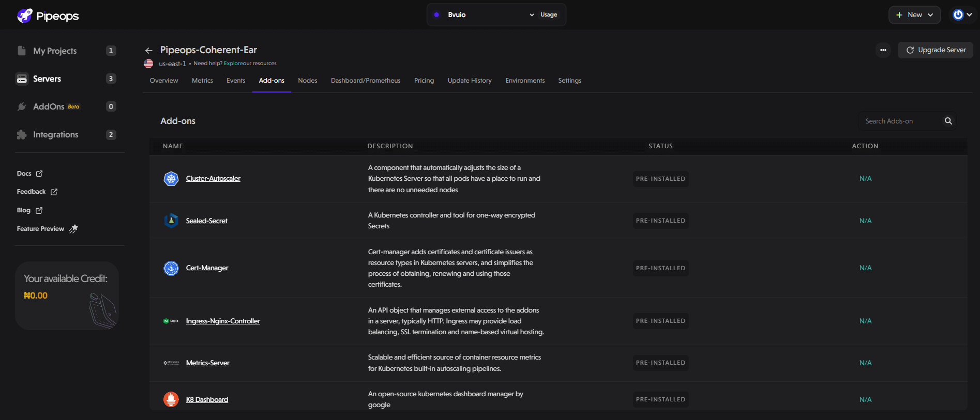Click the Integrations puzzle icon
980x420 pixels.
coord(22,134)
